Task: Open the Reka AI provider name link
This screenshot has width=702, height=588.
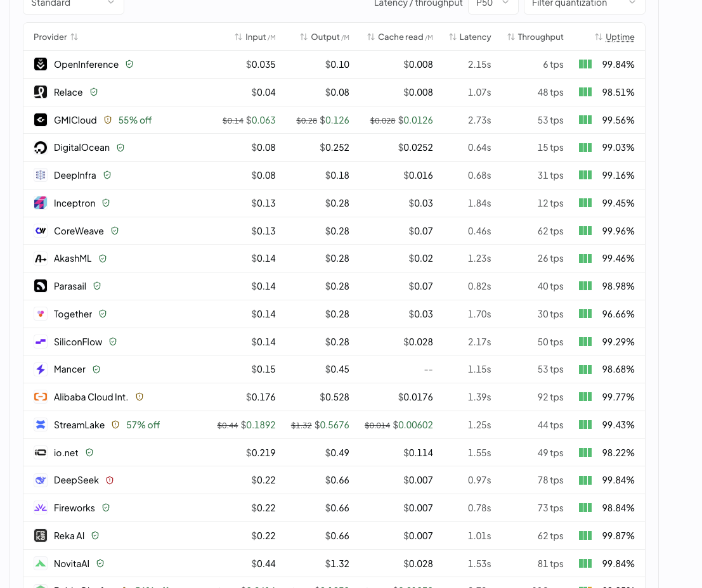Action: pos(69,536)
